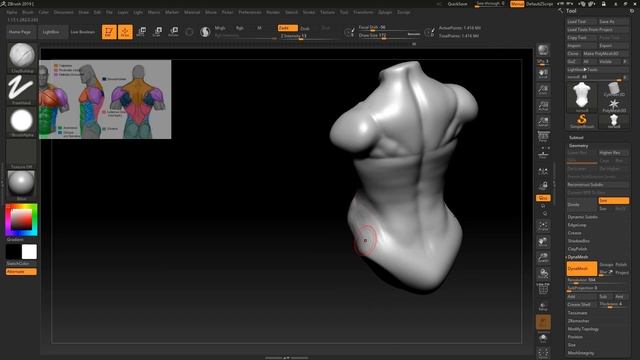
Task: Open the Brush menu
Action: pyautogui.click(x=28, y=12)
